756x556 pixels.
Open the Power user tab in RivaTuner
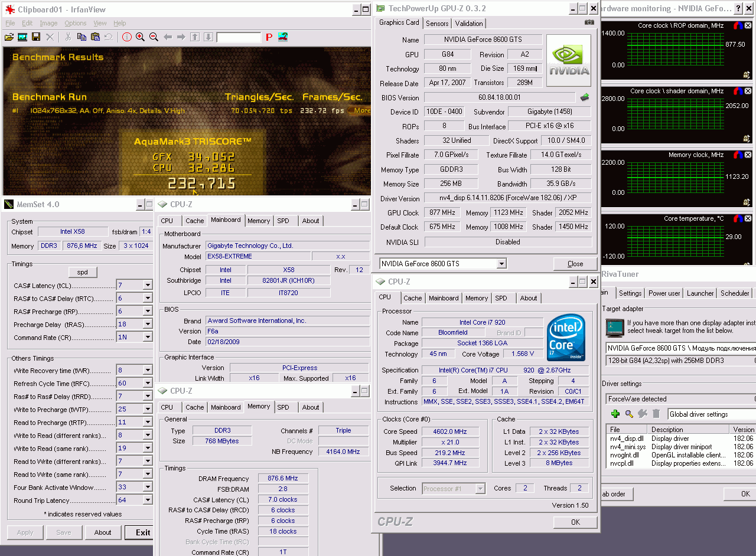click(x=664, y=293)
